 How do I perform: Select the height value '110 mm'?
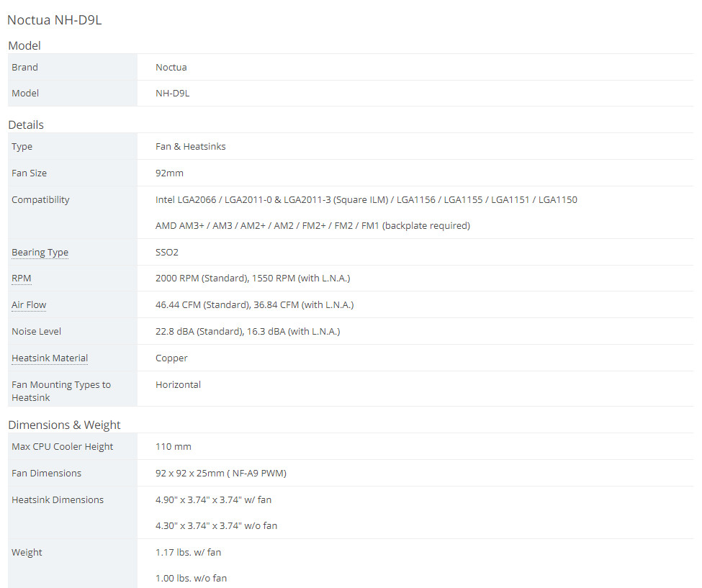[x=174, y=447]
